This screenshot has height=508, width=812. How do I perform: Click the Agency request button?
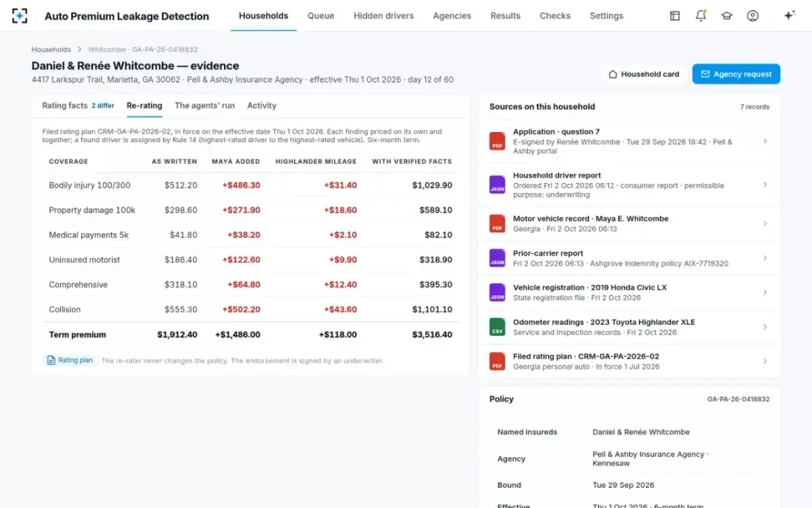736,74
